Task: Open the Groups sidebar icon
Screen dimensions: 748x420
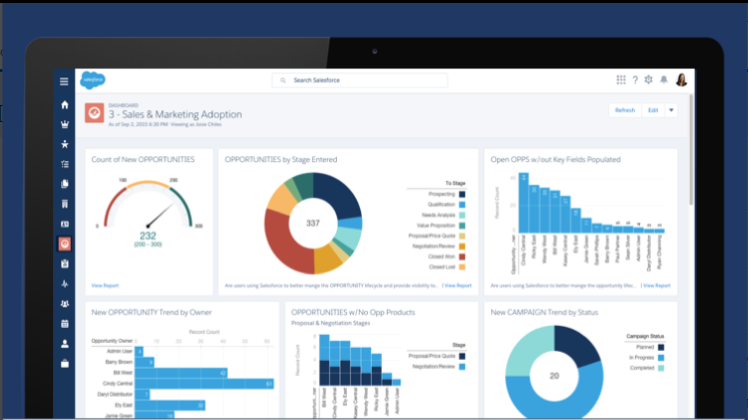Action: [64, 304]
